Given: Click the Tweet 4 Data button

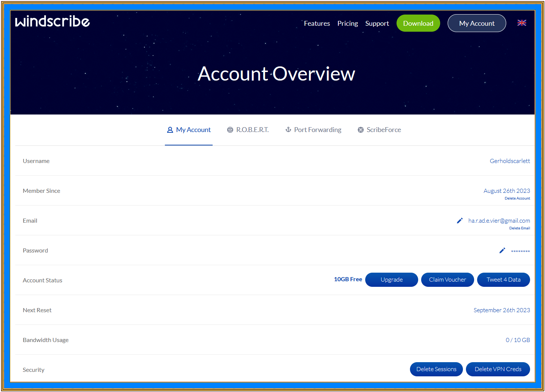Looking at the screenshot, I should click(x=504, y=280).
